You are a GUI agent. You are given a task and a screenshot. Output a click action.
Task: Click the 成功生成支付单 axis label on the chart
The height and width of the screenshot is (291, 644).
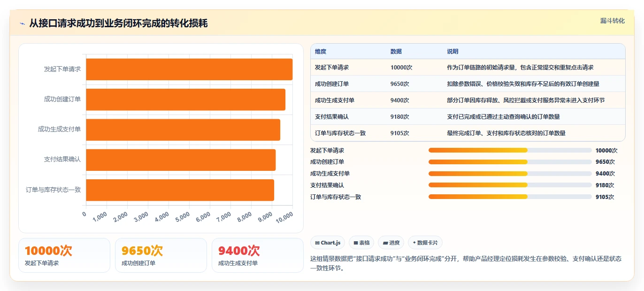click(60, 130)
